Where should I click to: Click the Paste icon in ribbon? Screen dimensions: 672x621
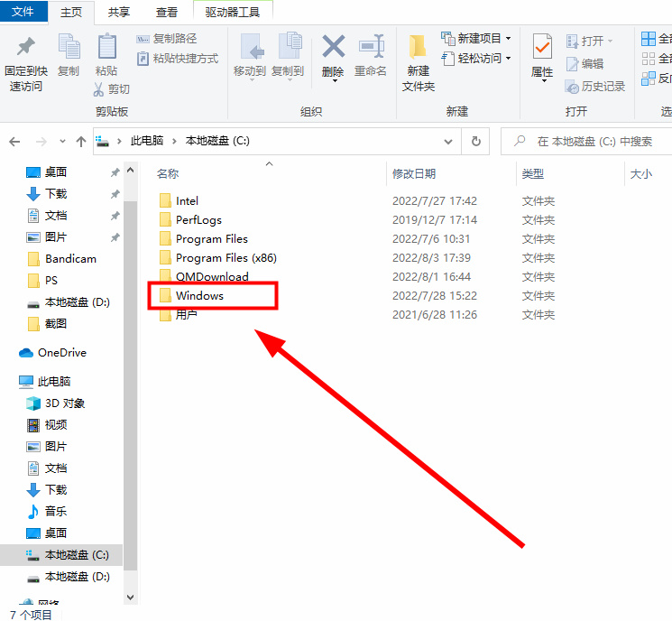click(x=106, y=50)
